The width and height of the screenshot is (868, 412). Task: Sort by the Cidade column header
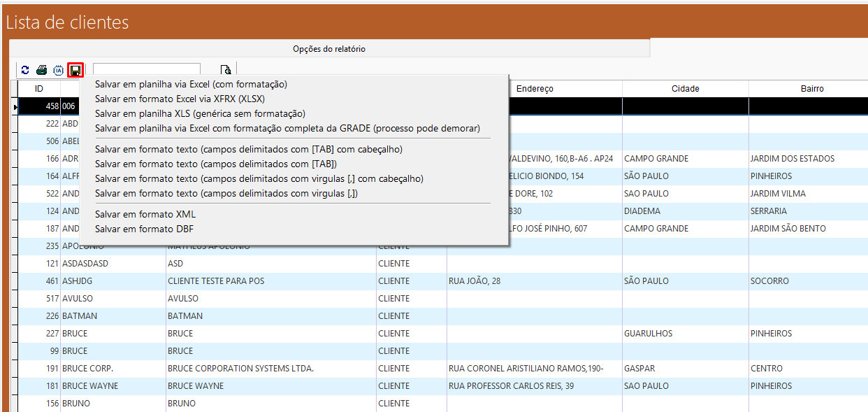click(685, 89)
